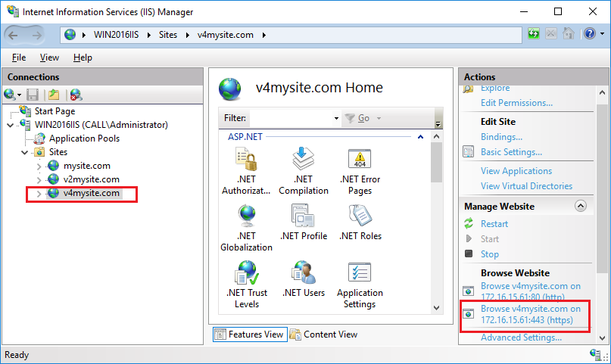
Task: Click Stop link under Manage Website
Action: [x=489, y=254]
